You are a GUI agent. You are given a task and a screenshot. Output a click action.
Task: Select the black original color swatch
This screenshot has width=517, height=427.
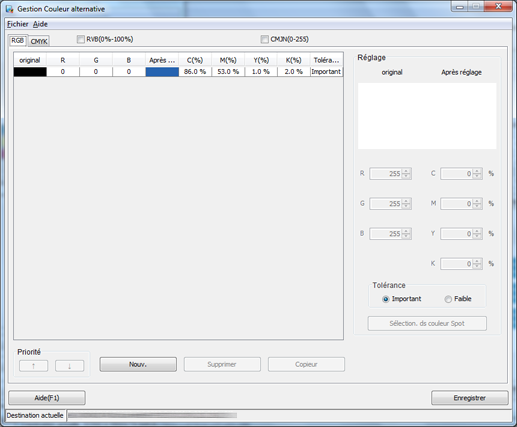(30, 72)
